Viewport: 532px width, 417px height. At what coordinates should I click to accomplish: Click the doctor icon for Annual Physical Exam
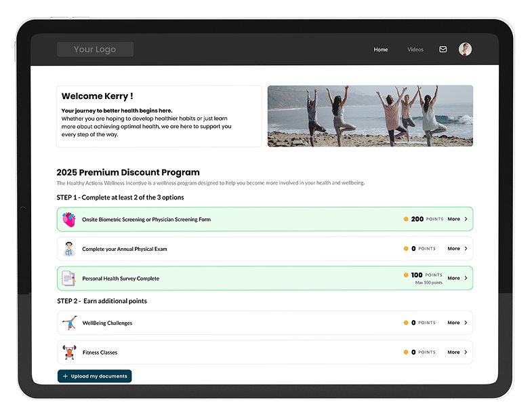pyautogui.click(x=69, y=249)
